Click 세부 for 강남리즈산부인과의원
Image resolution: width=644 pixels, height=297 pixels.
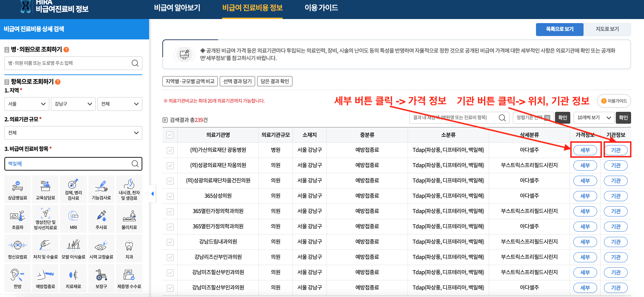point(585,257)
